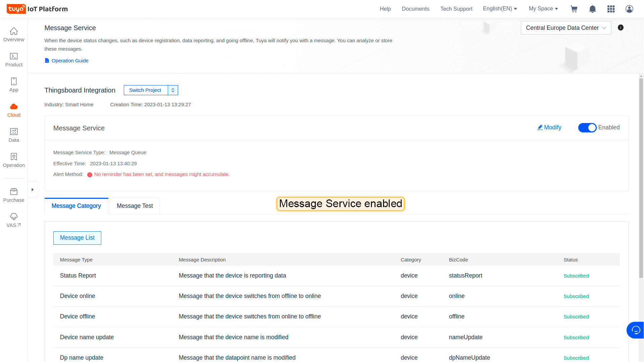The width and height of the screenshot is (644, 362).
Task: Go to Product in sidebar
Action: (14, 60)
